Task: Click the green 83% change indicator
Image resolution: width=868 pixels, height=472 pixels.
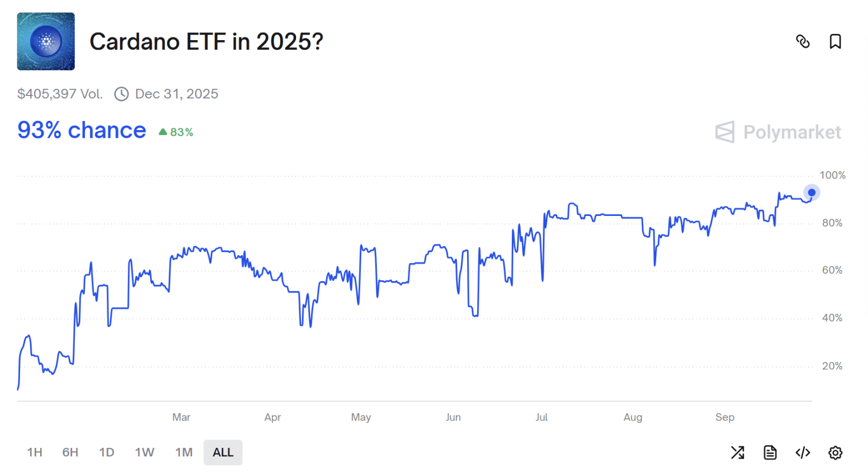Action: click(x=175, y=132)
